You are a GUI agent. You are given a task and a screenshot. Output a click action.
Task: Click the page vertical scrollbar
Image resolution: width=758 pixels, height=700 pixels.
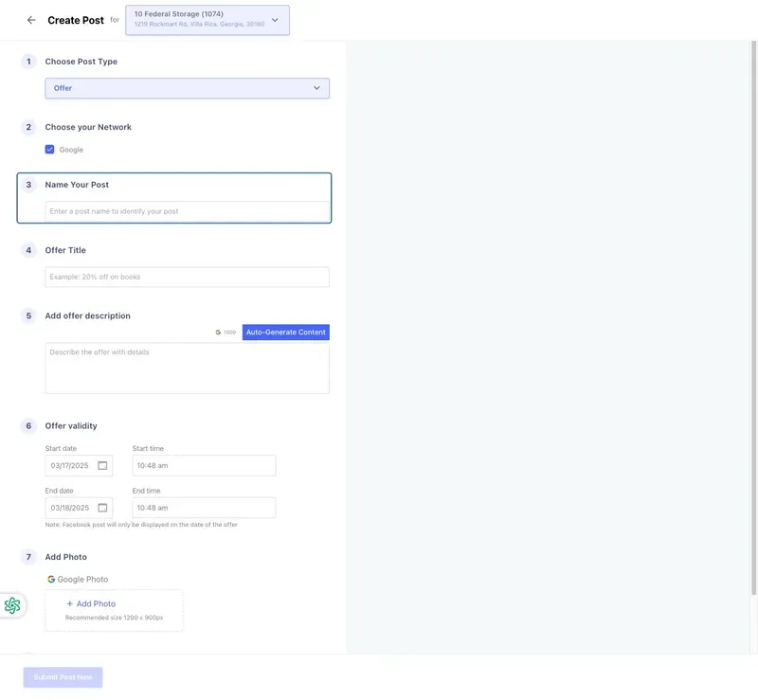pos(753,317)
